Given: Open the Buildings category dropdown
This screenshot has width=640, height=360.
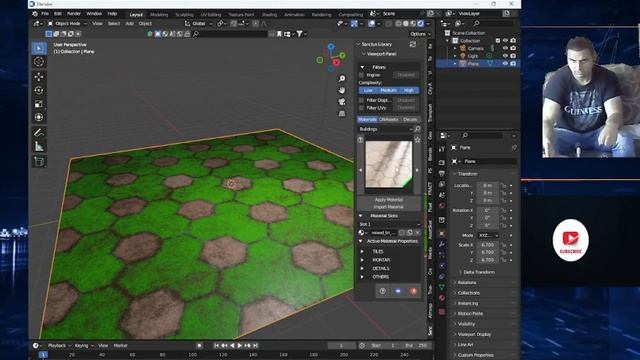Looking at the screenshot, I should click(x=385, y=129).
